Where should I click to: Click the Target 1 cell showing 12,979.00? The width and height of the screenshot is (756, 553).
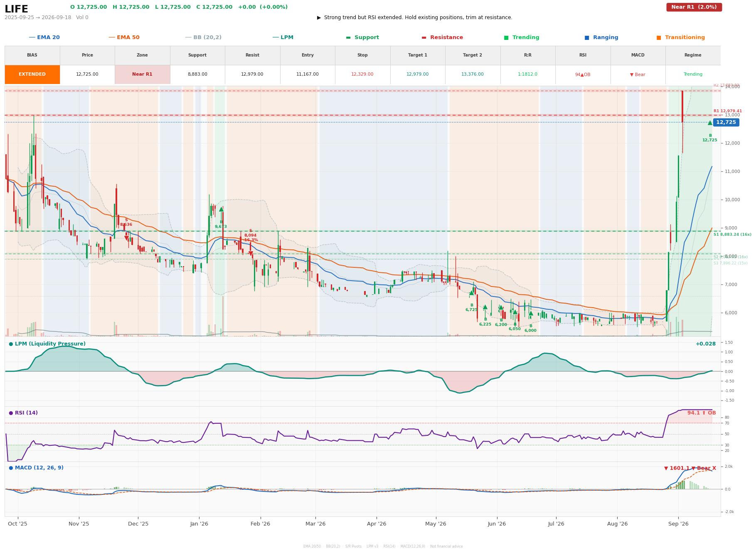click(x=418, y=74)
